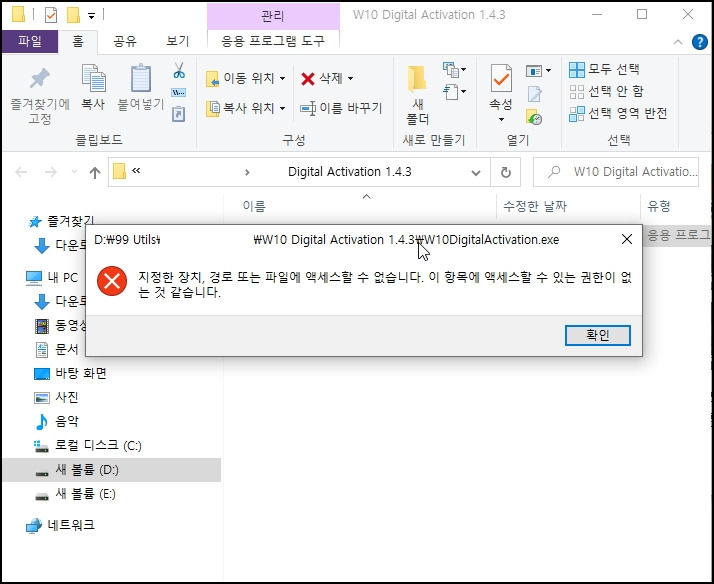Click 선택 영역 반전

618,113
